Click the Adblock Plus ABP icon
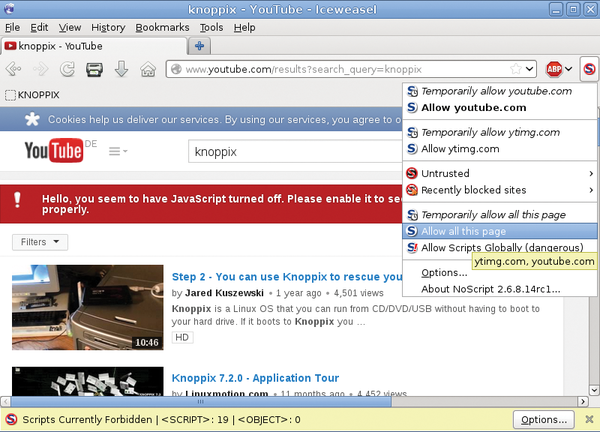The image size is (600, 432). (554, 69)
